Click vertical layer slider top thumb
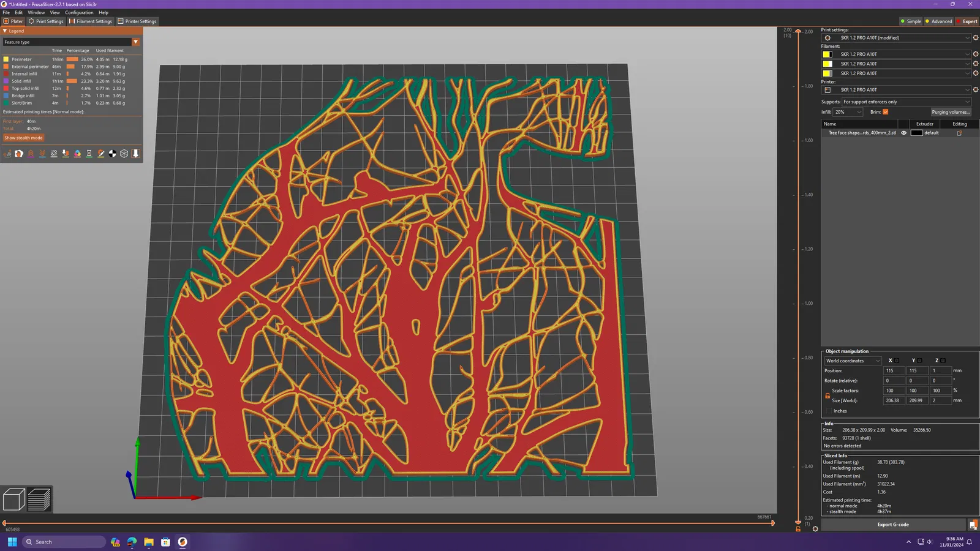The image size is (980, 551). (x=798, y=31)
